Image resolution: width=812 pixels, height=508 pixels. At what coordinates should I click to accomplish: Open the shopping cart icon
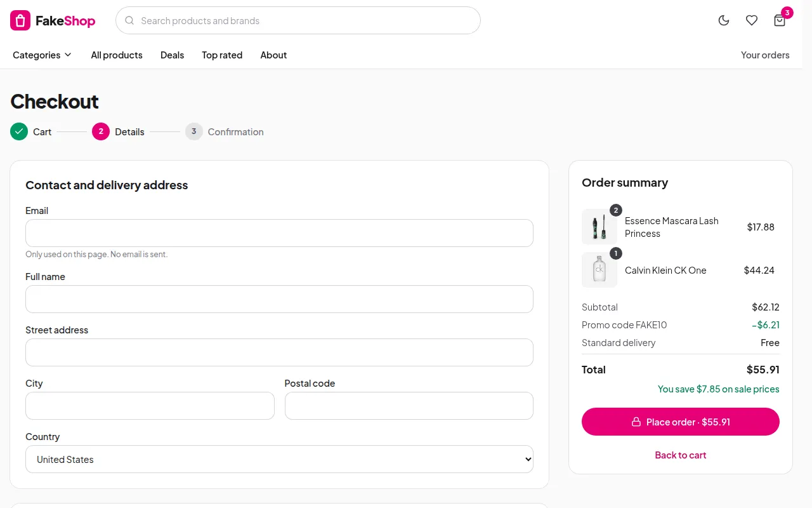click(780, 20)
